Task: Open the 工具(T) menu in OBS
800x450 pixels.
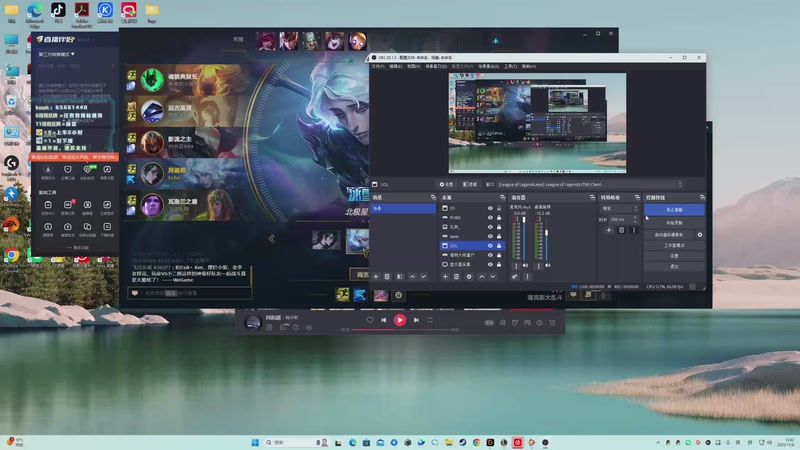Action: click(511, 66)
